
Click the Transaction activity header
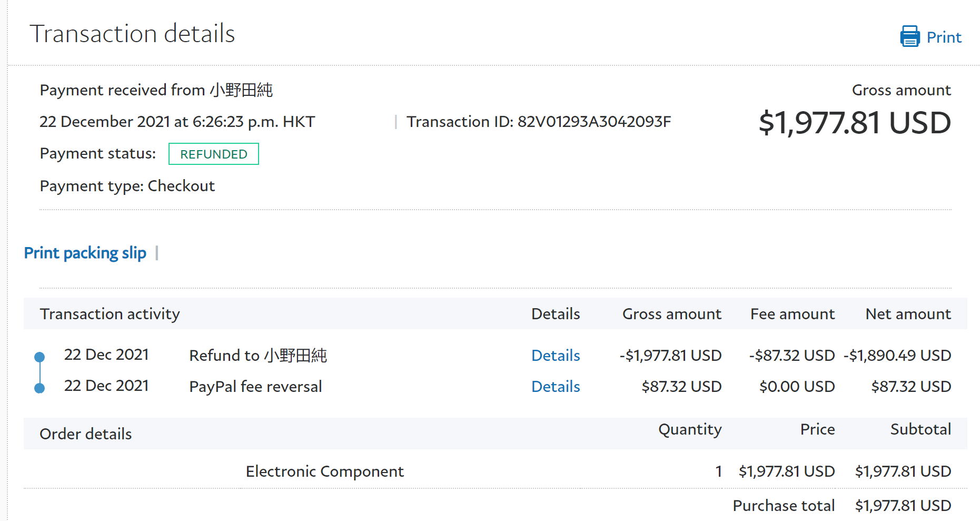coord(110,314)
